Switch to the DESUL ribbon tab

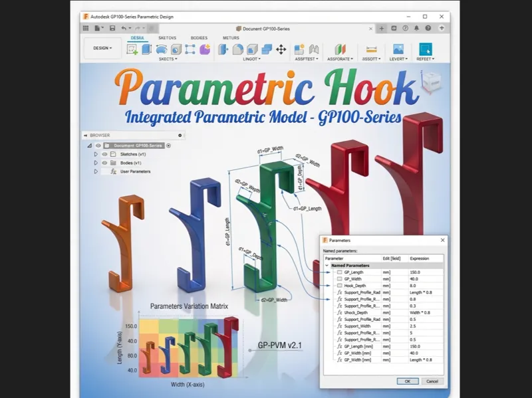pyautogui.click(x=138, y=38)
